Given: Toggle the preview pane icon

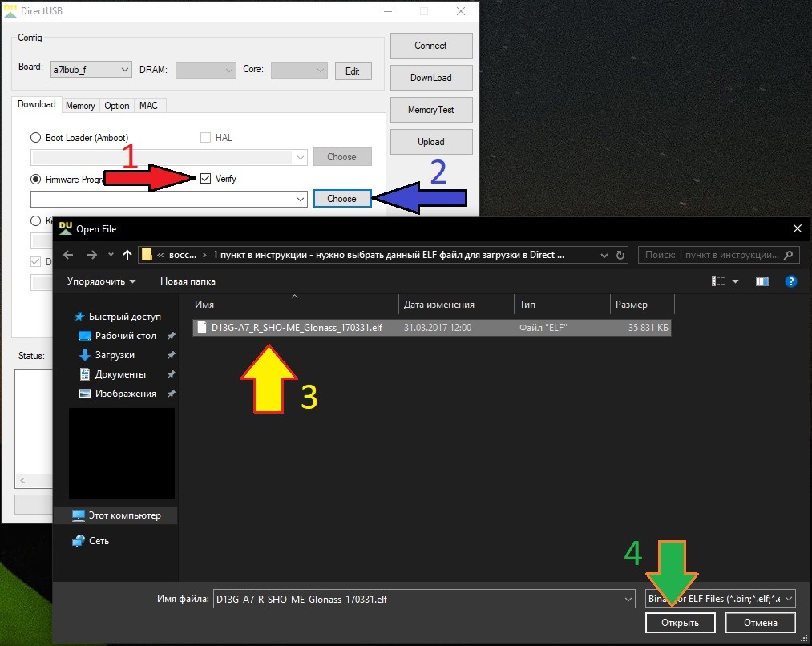Looking at the screenshot, I should coord(762,281).
